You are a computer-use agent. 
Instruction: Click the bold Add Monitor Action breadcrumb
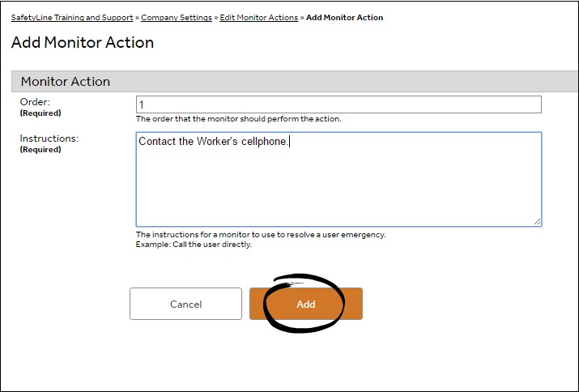tap(344, 17)
